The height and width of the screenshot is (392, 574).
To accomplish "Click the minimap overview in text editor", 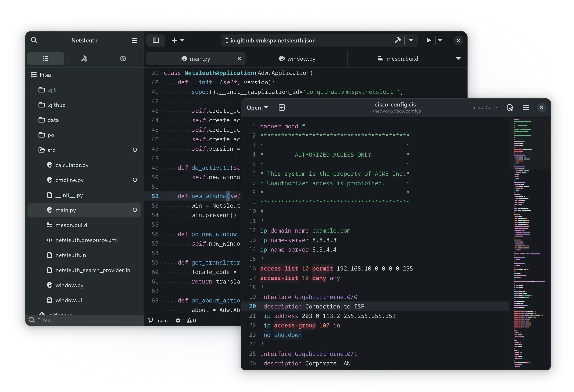I will pos(530,243).
